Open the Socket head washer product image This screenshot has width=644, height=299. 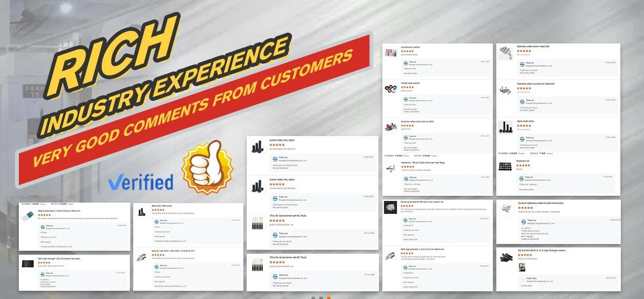coord(391,89)
